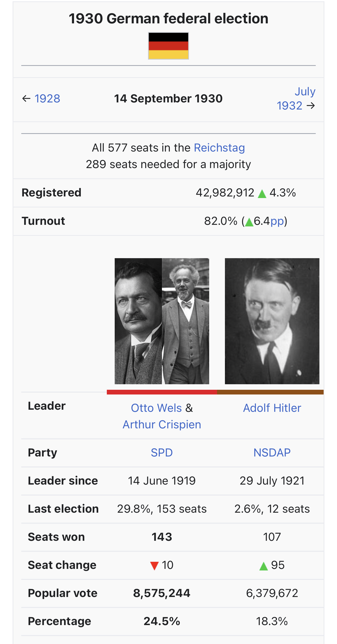This screenshot has width=337, height=644.
Task: Open the July 1932 election link
Action: pos(296,99)
